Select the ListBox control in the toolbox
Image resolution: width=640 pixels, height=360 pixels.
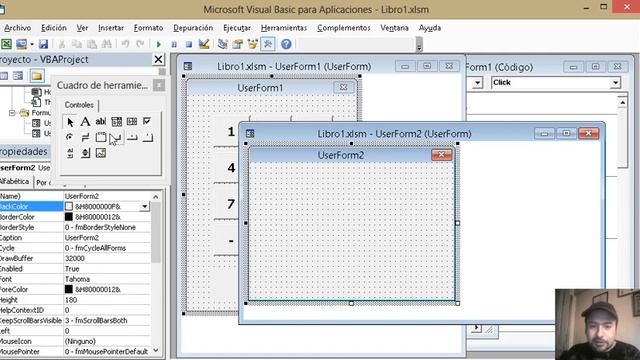[132, 121]
